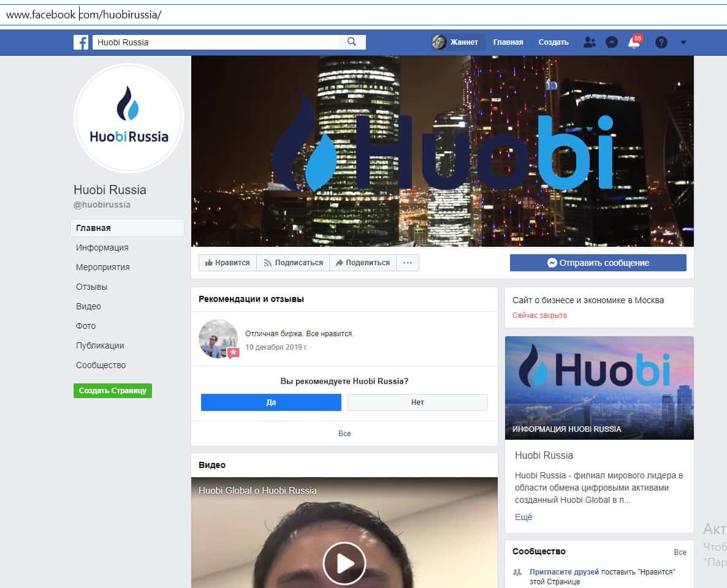The width and height of the screenshot is (727, 588).
Task: Click the search magnifier icon
Action: [352, 42]
